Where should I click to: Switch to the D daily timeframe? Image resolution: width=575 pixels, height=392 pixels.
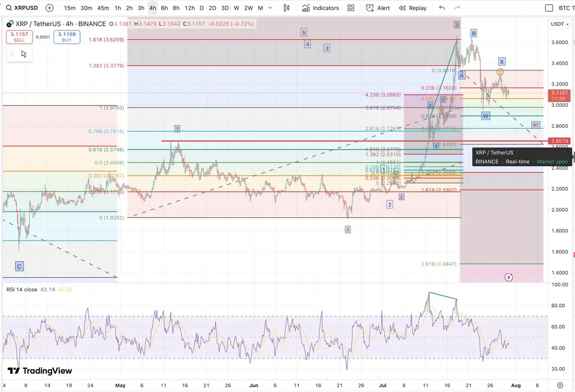click(x=202, y=8)
